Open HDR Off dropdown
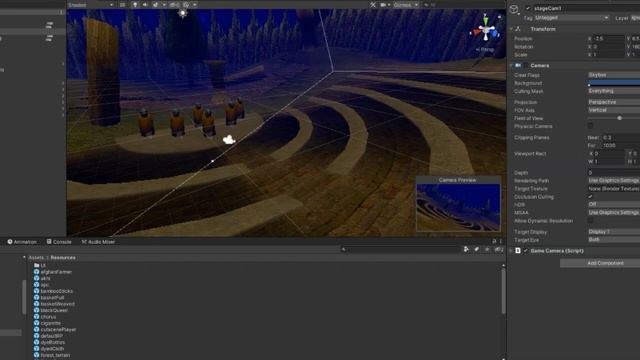Image resolution: width=640 pixels, height=360 pixels. tap(614, 204)
